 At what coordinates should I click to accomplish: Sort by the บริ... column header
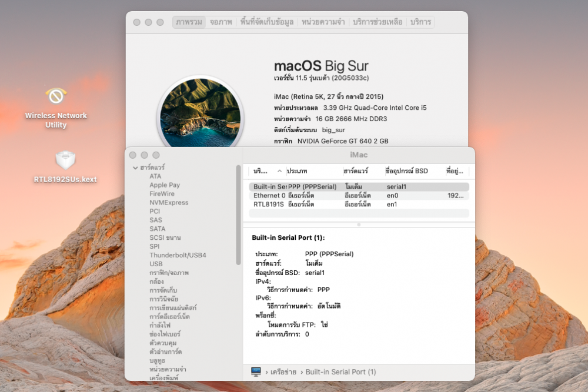coord(260,171)
